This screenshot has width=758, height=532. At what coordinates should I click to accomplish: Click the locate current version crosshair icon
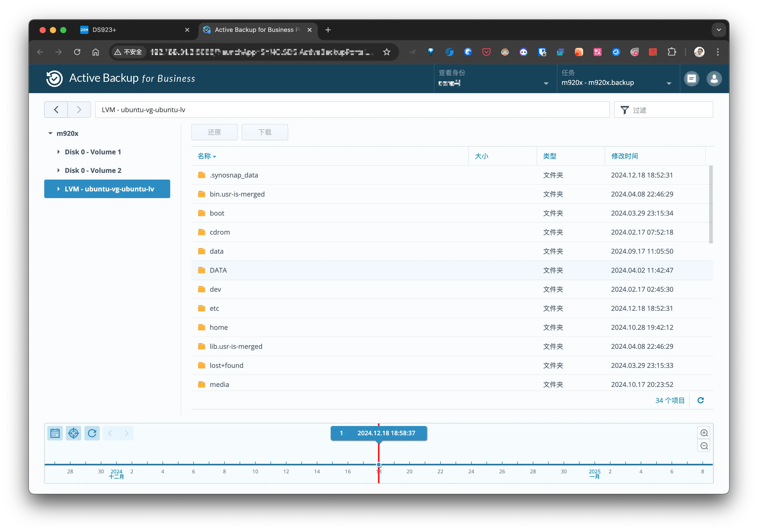[73, 433]
